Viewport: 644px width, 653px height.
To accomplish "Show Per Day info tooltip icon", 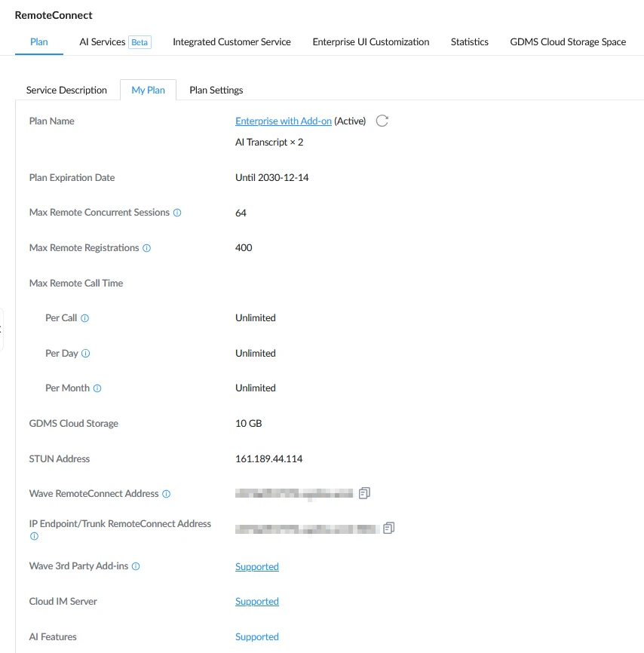I will click(x=85, y=354).
